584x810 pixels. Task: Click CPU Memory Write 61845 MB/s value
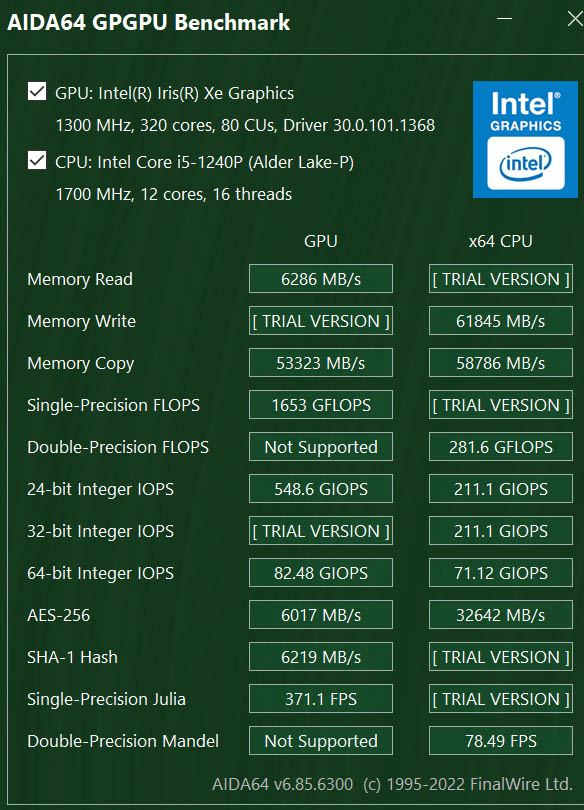[x=500, y=321]
